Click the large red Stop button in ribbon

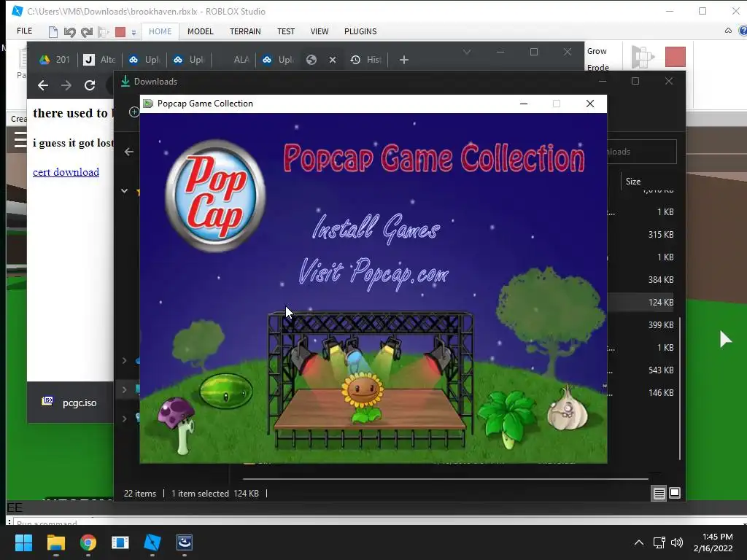[675, 57]
